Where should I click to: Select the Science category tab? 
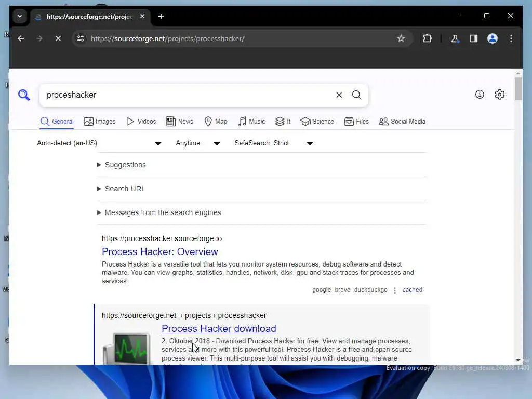tap(317, 122)
